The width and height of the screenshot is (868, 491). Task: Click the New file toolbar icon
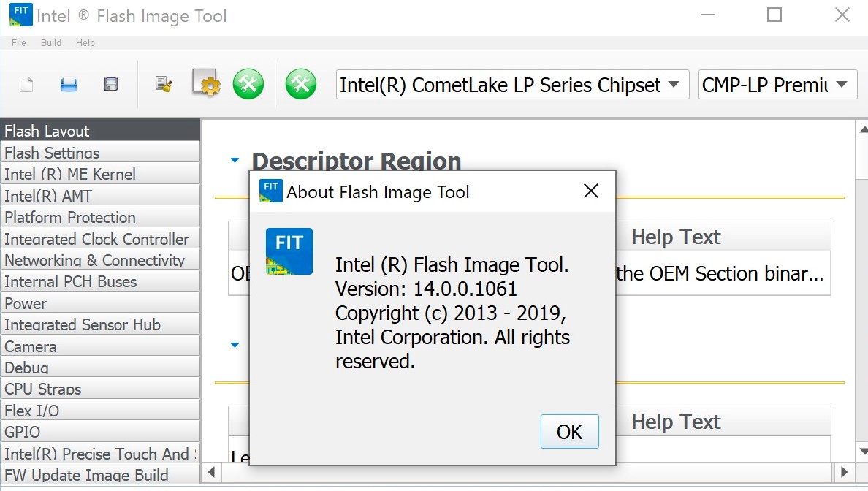(x=26, y=85)
